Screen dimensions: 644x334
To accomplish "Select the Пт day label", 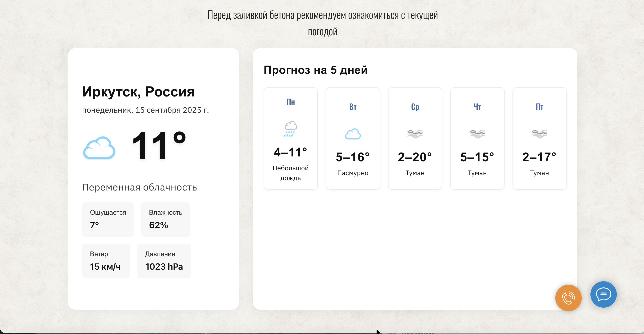I will point(540,107).
